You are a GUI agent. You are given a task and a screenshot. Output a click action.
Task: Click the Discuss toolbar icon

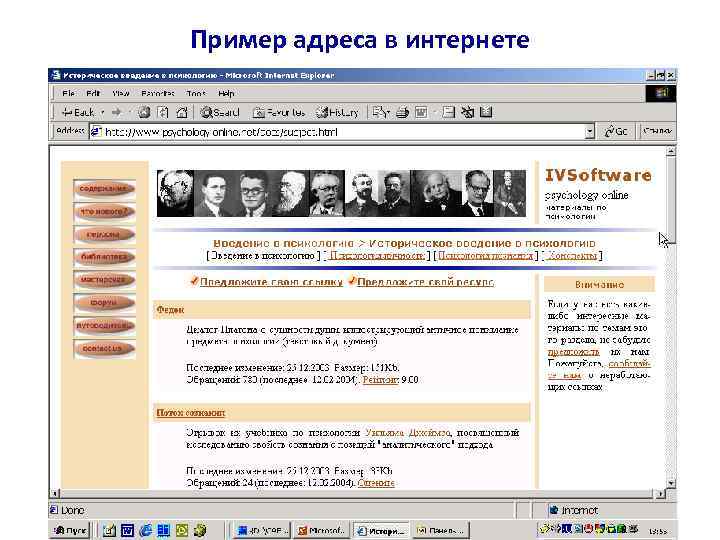449,112
